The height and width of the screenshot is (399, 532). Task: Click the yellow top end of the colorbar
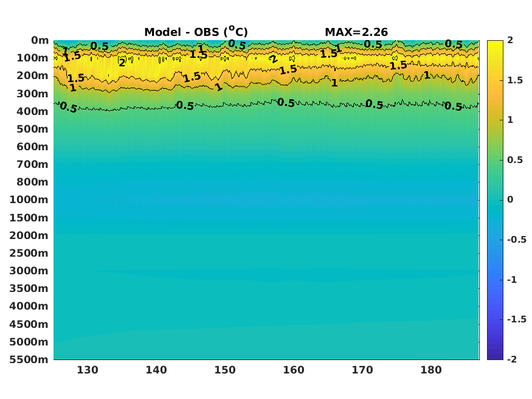pos(495,43)
